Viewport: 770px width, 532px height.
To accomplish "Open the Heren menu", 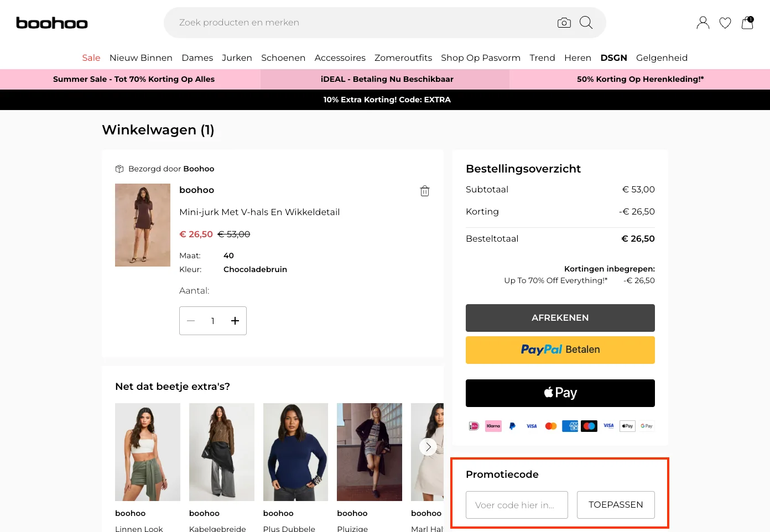I will tap(577, 58).
